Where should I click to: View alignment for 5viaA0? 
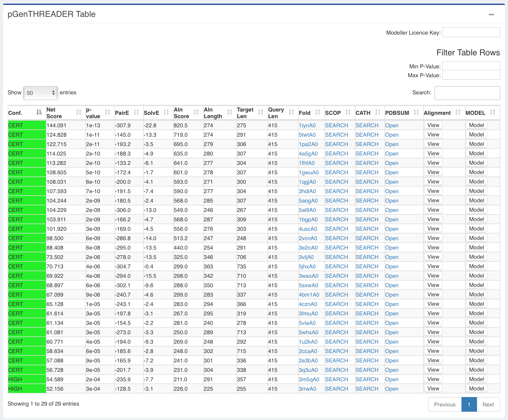433,323
